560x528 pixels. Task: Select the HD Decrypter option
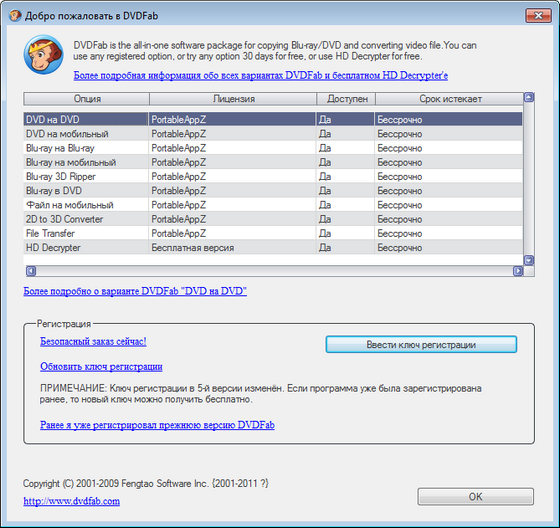(273, 248)
